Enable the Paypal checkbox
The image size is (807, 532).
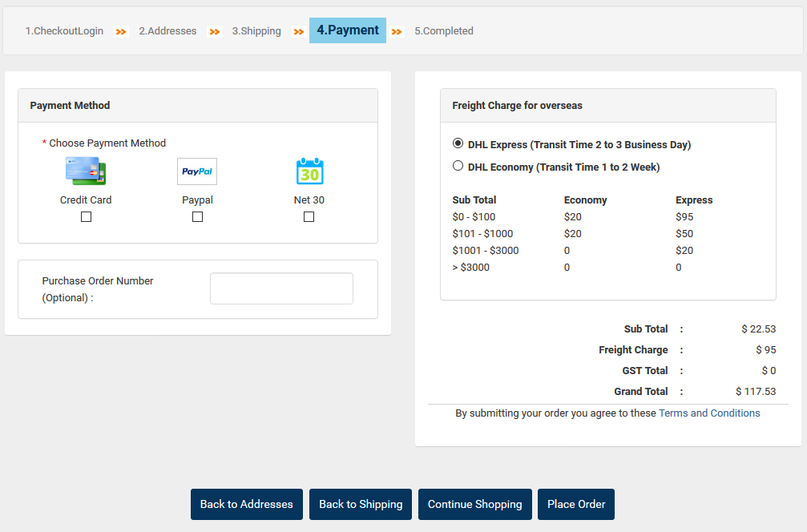(x=197, y=216)
